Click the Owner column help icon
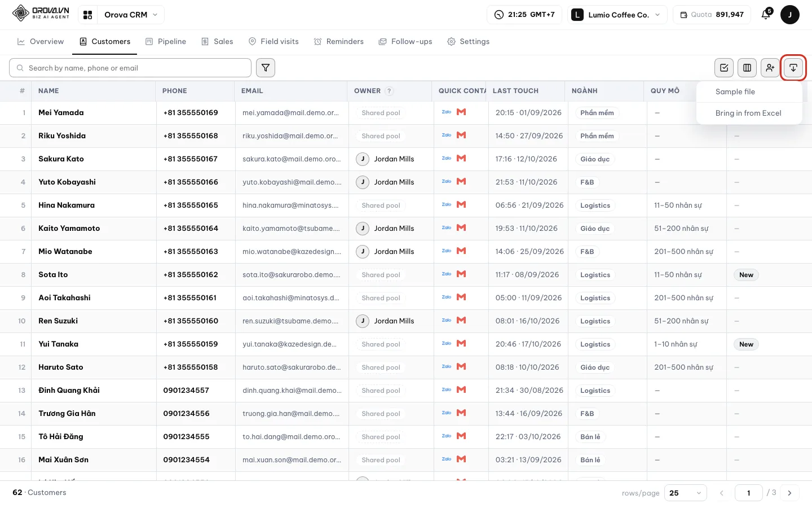 tap(389, 91)
